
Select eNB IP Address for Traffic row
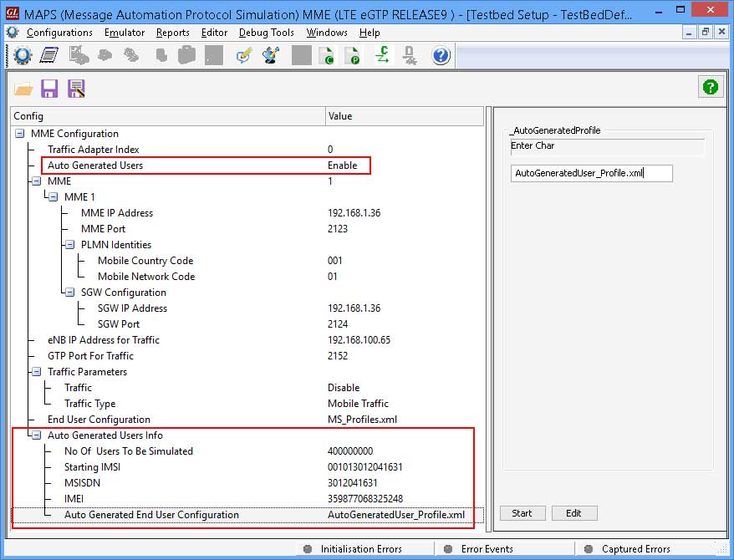pos(247,340)
